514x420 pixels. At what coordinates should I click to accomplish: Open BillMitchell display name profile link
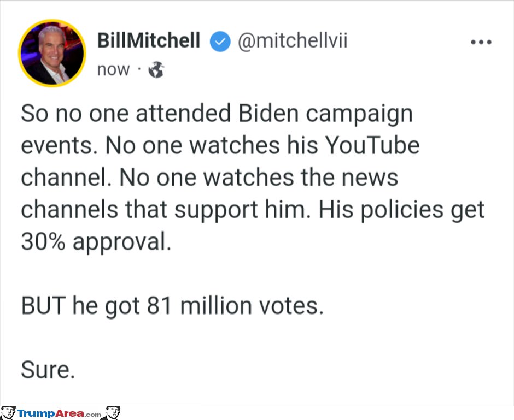tap(149, 40)
